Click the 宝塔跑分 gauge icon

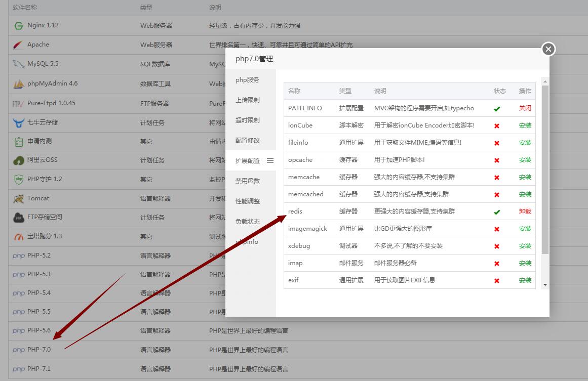pos(18,237)
